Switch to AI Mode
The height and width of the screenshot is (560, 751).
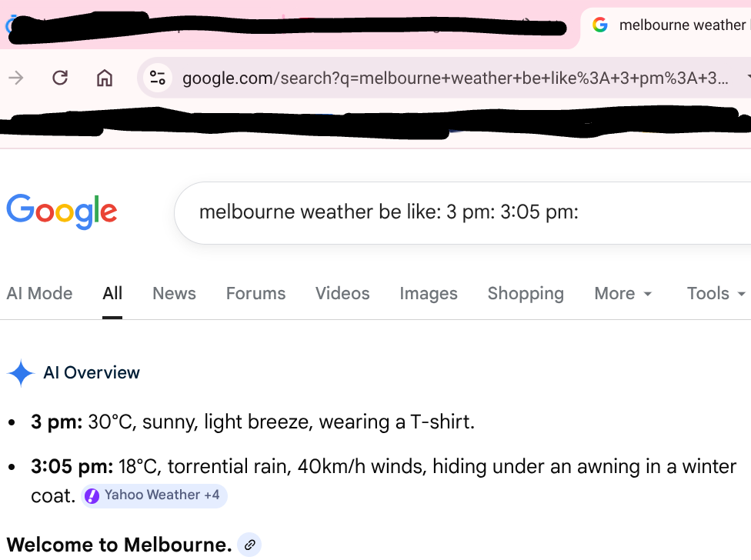click(x=39, y=293)
